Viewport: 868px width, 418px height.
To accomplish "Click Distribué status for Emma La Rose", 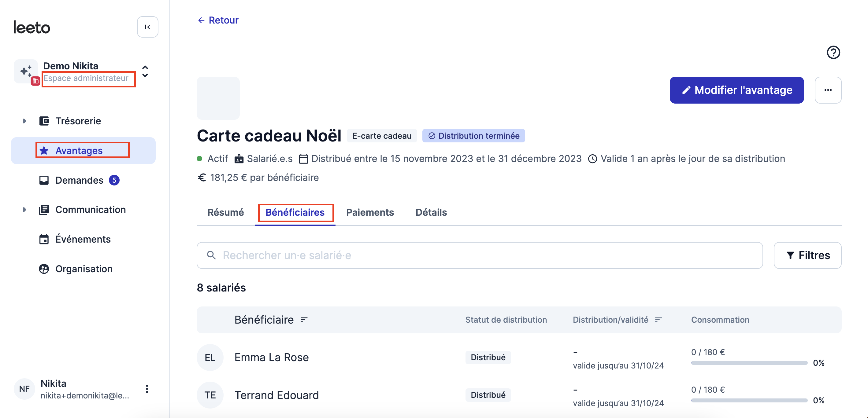I will point(488,358).
